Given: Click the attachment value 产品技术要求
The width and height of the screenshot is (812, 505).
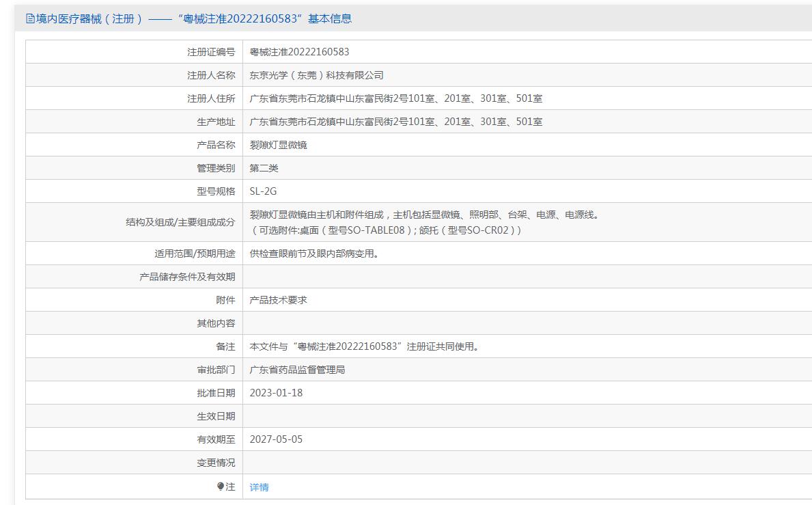Looking at the screenshot, I should click(278, 300).
